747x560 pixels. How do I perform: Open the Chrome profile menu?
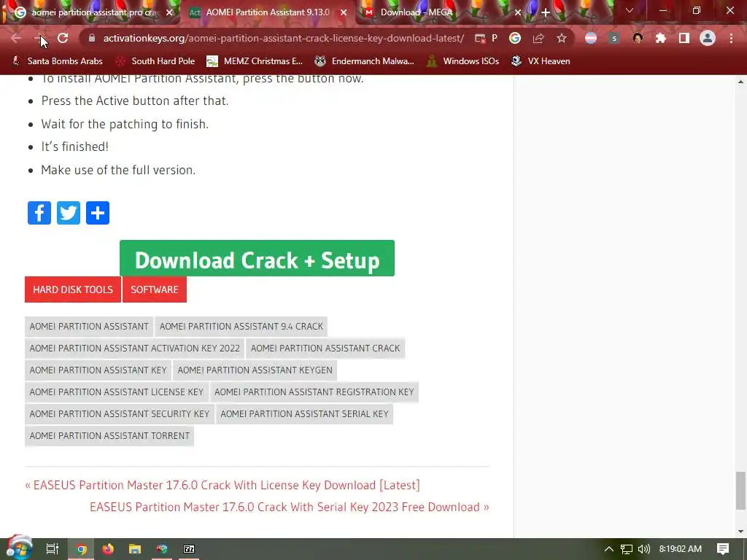click(708, 38)
